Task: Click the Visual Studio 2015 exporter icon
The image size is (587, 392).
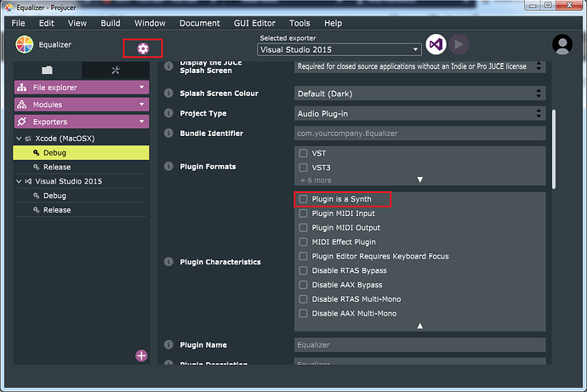Action: pyautogui.click(x=28, y=181)
